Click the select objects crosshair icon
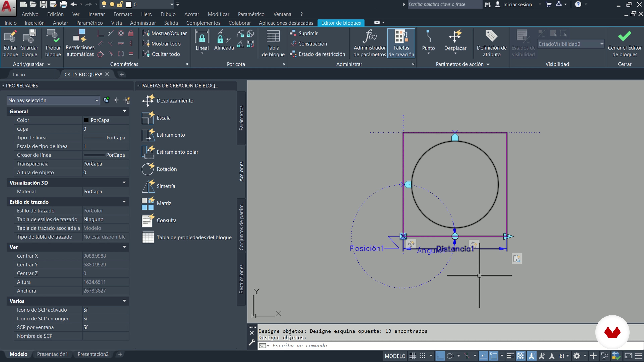 [116, 100]
